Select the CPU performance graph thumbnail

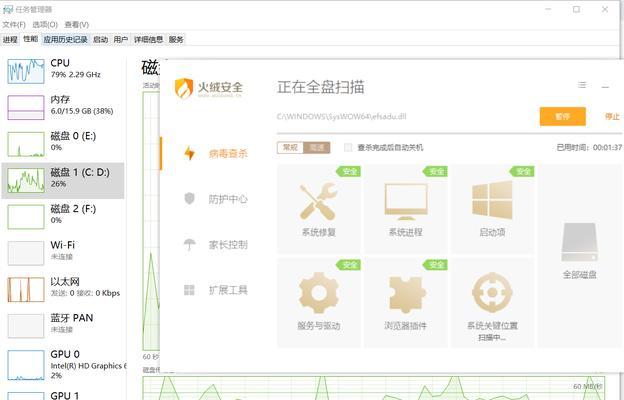click(x=26, y=71)
